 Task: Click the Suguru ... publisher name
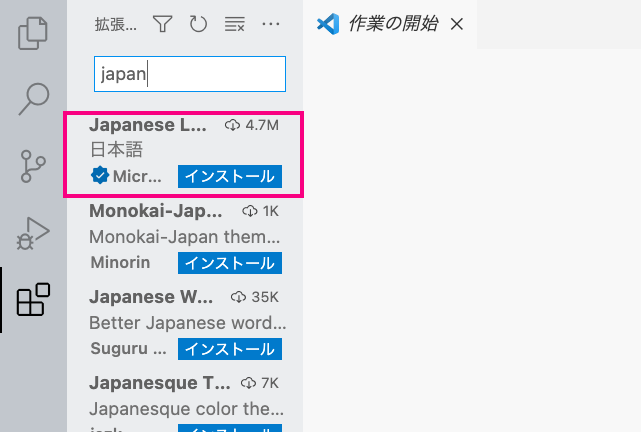128,349
